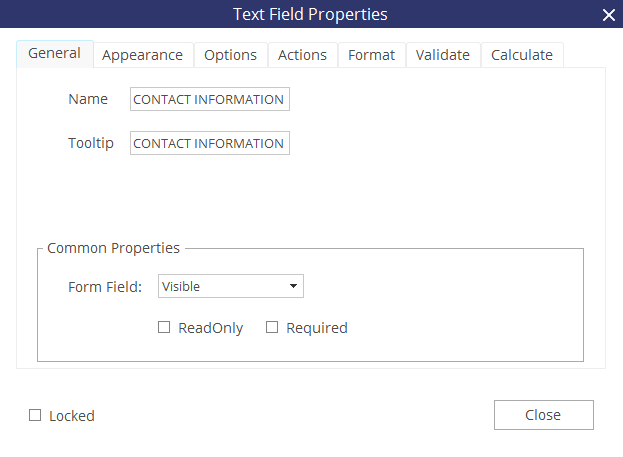Click the Common Properties group heading

[x=114, y=248]
